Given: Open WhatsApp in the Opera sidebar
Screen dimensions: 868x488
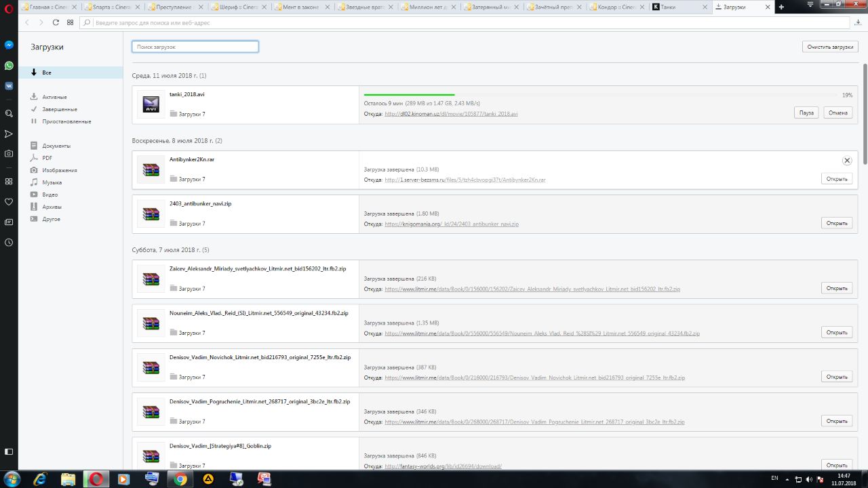Looking at the screenshot, I should (x=9, y=66).
